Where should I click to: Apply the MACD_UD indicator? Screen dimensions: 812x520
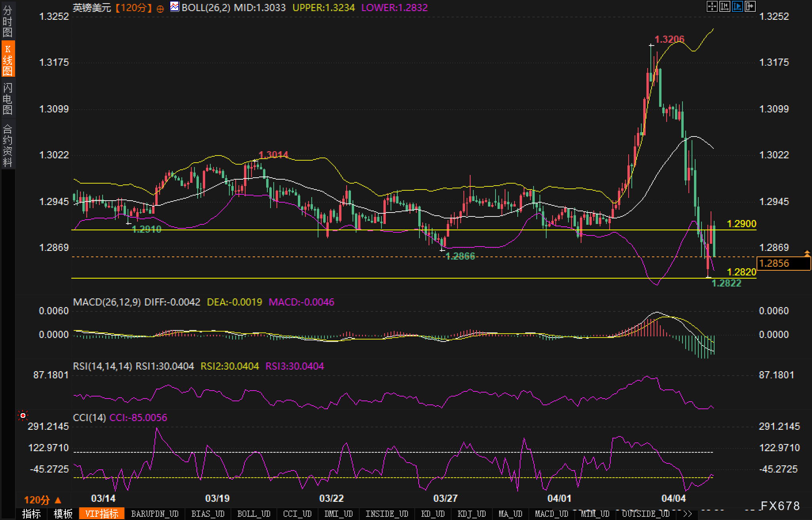[x=551, y=514]
